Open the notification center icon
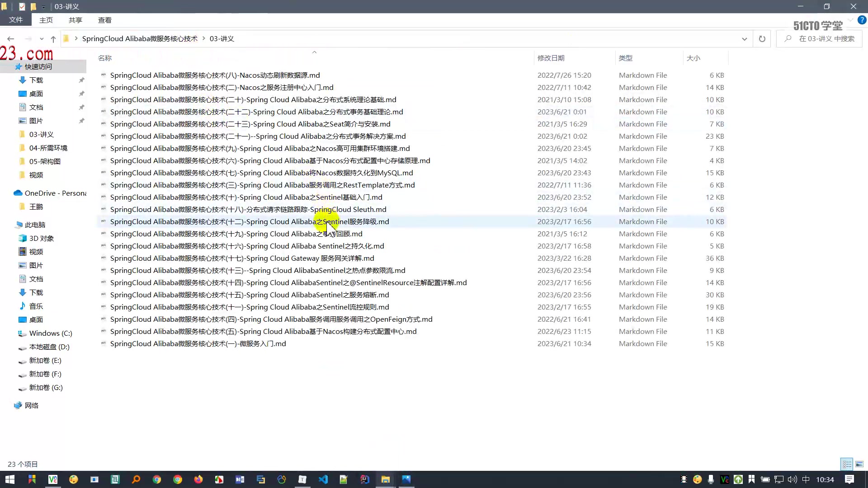868x488 pixels. pyautogui.click(x=849, y=479)
